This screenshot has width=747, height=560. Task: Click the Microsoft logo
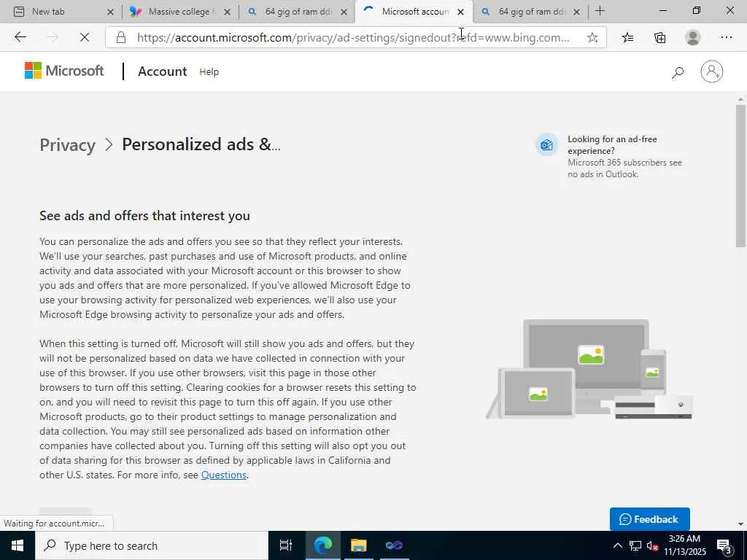(64, 71)
